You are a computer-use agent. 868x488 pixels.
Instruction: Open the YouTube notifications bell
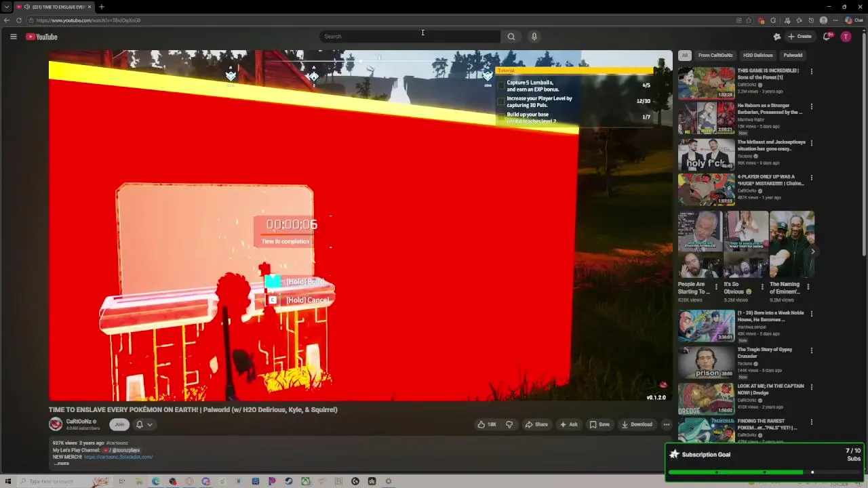point(827,37)
